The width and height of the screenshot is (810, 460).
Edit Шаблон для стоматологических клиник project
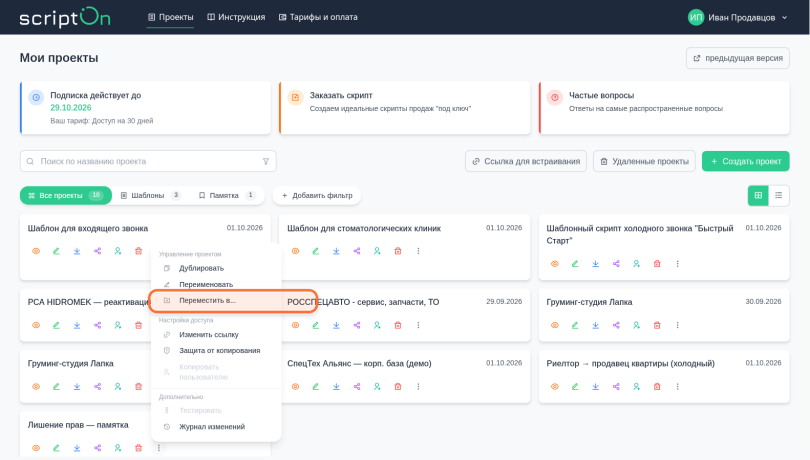click(316, 251)
